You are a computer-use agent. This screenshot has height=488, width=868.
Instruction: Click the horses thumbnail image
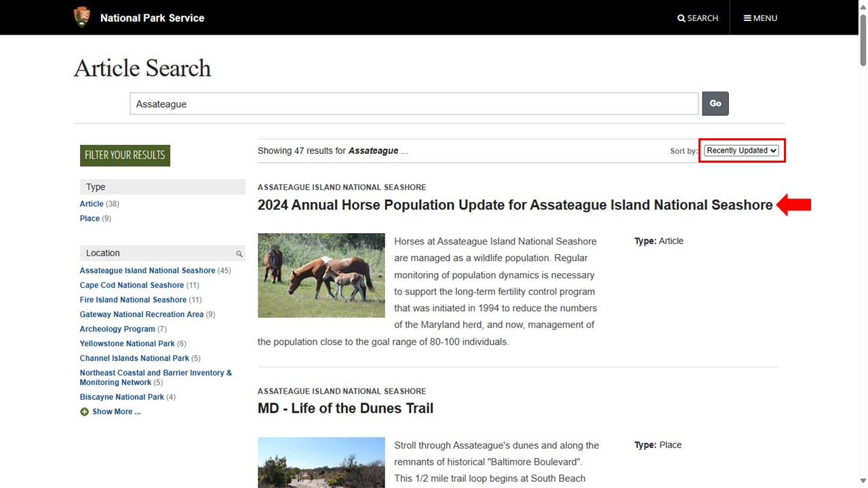click(321, 275)
